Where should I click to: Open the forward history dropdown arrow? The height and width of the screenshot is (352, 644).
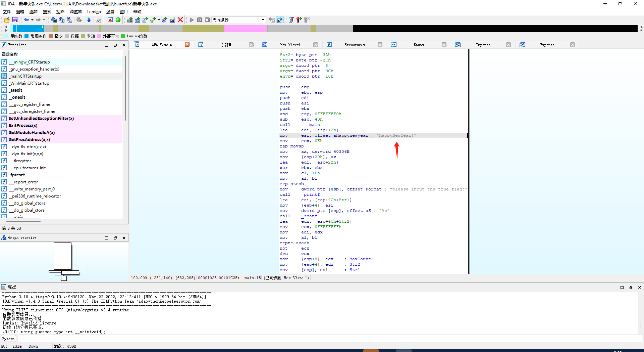pos(44,20)
